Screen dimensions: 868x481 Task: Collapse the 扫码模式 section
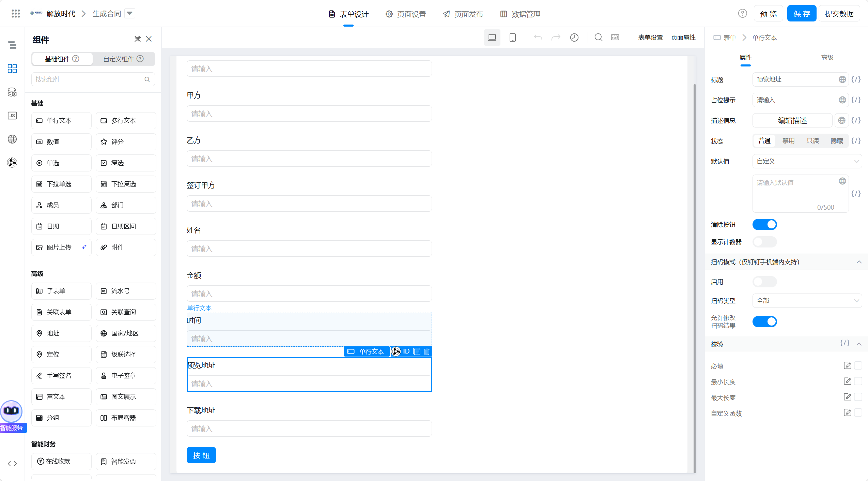click(859, 262)
